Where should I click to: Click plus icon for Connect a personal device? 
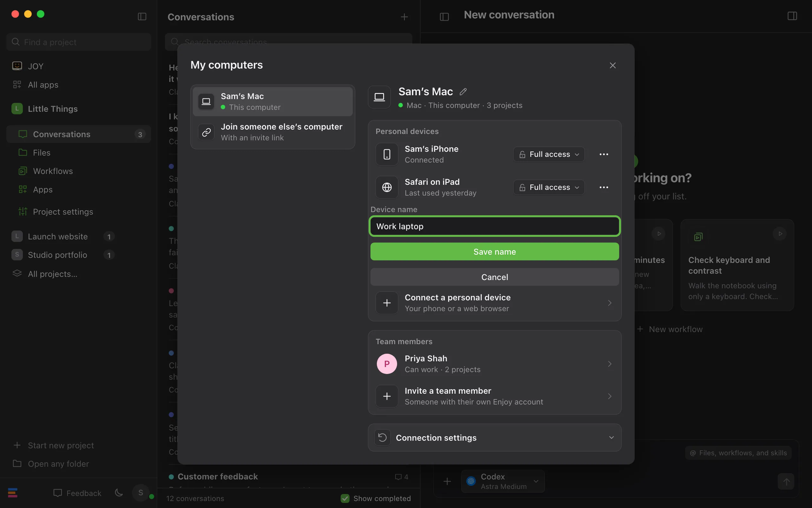pos(387,303)
